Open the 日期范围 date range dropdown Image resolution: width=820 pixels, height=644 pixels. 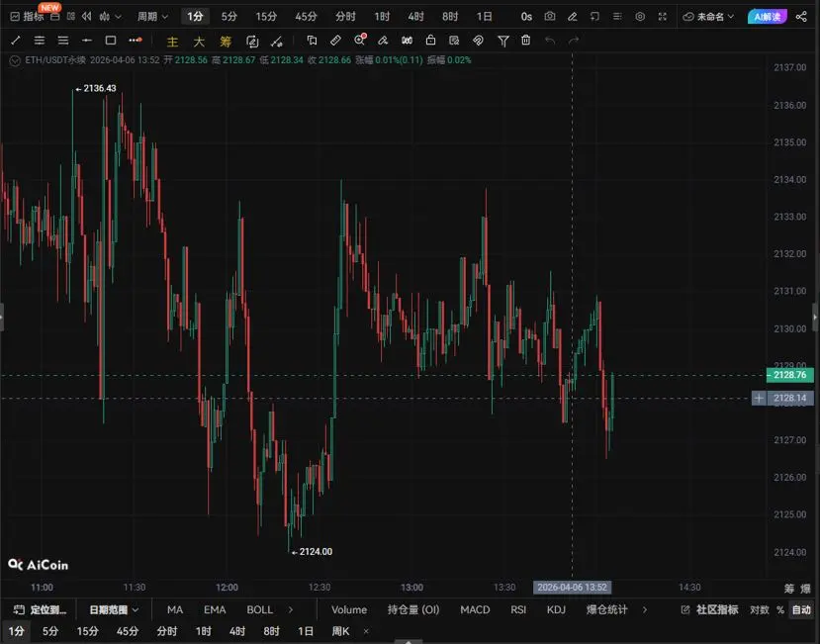[114, 609]
